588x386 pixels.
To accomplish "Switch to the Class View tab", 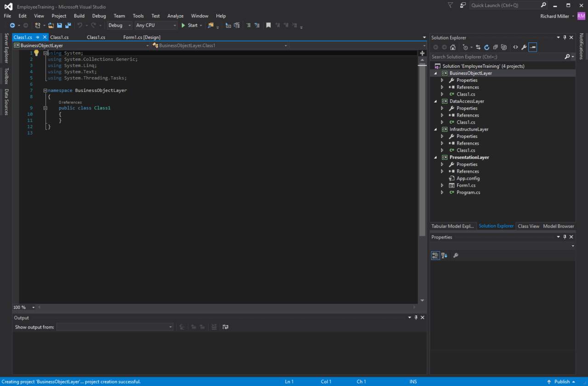I will tap(528, 226).
